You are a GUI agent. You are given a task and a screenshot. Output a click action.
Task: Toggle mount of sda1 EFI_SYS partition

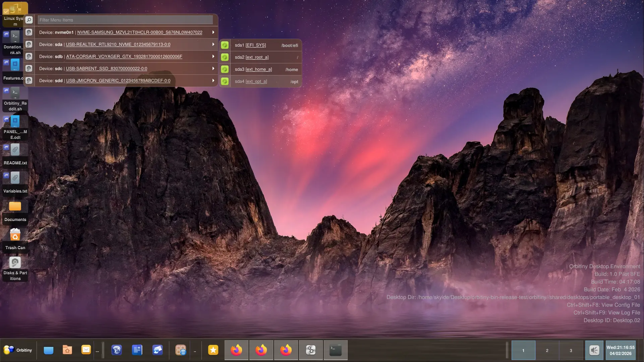point(225,45)
